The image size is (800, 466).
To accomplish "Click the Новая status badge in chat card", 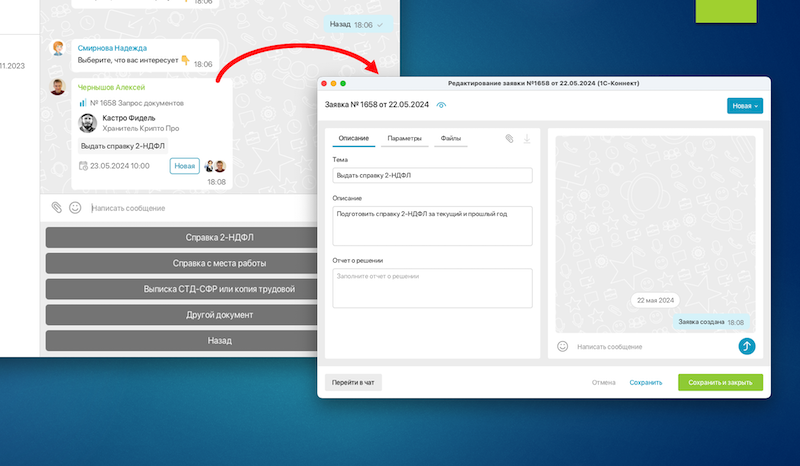I will 184,166.
